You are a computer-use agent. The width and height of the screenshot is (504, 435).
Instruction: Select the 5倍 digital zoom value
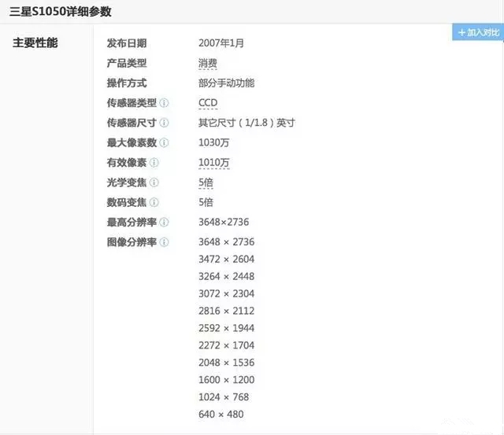[206, 203]
